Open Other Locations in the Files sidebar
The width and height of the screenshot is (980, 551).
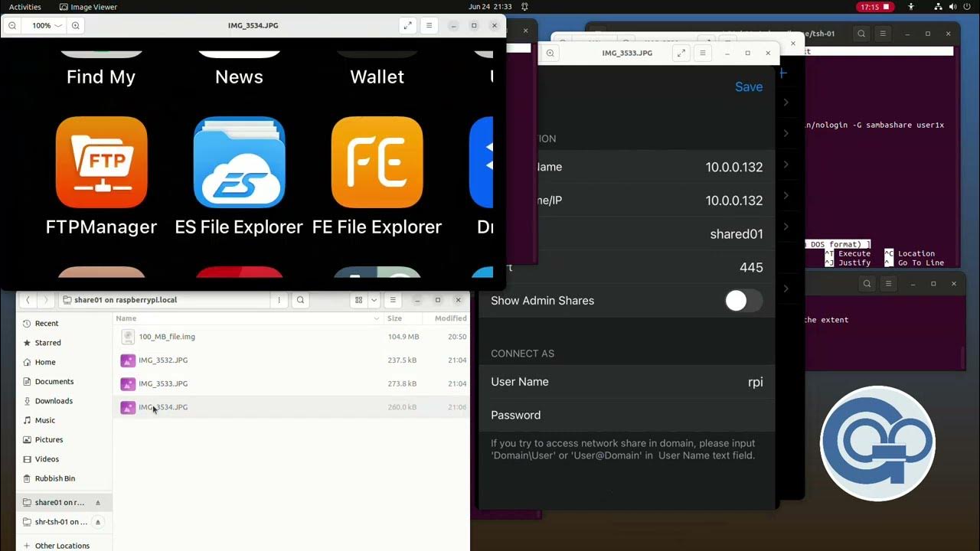coord(64,546)
